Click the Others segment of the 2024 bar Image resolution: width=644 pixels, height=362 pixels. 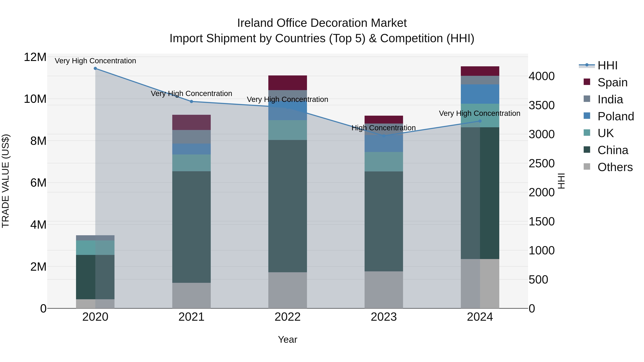(x=480, y=284)
